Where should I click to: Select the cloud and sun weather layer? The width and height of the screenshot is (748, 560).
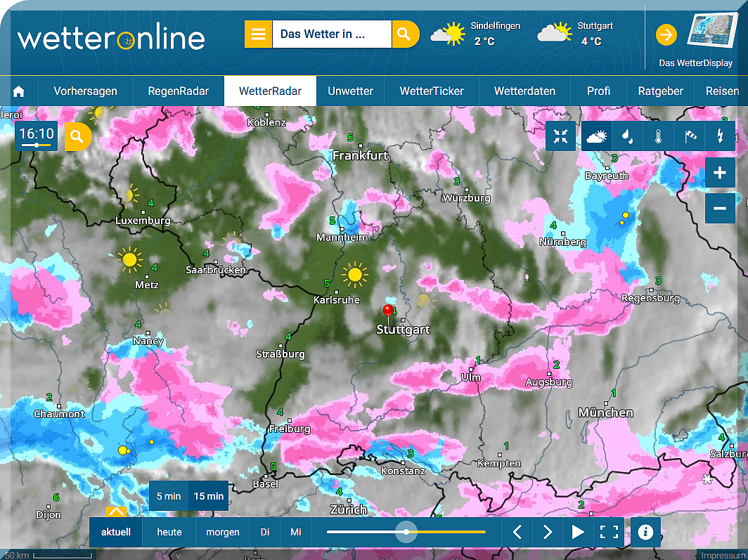pyautogui.click(x=596, y=136)
